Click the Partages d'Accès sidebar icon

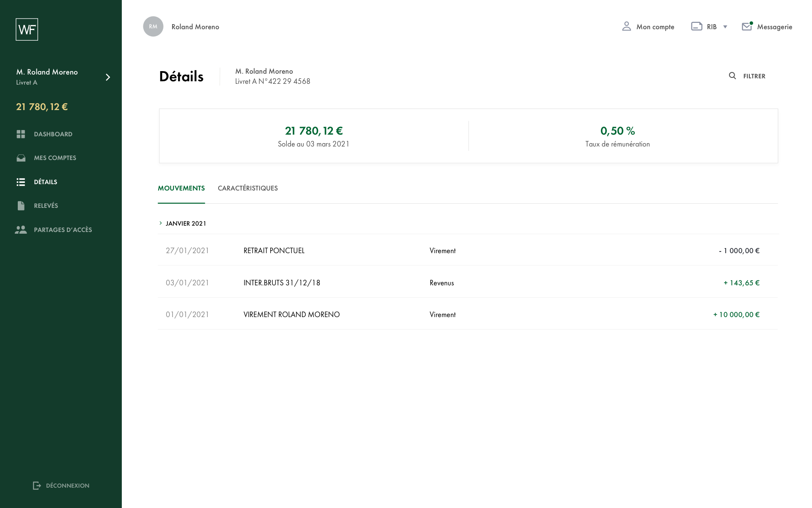[21, 229]
